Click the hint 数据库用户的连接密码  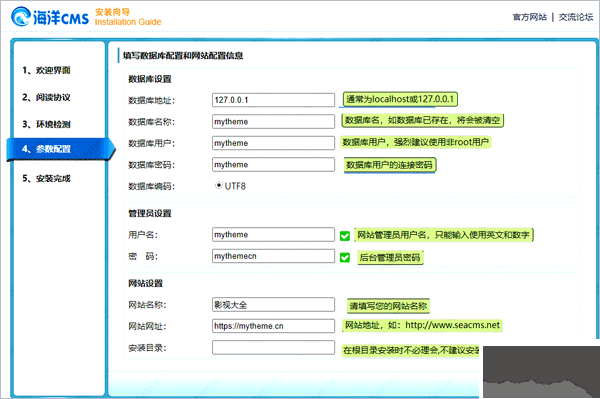pos(390,165)
